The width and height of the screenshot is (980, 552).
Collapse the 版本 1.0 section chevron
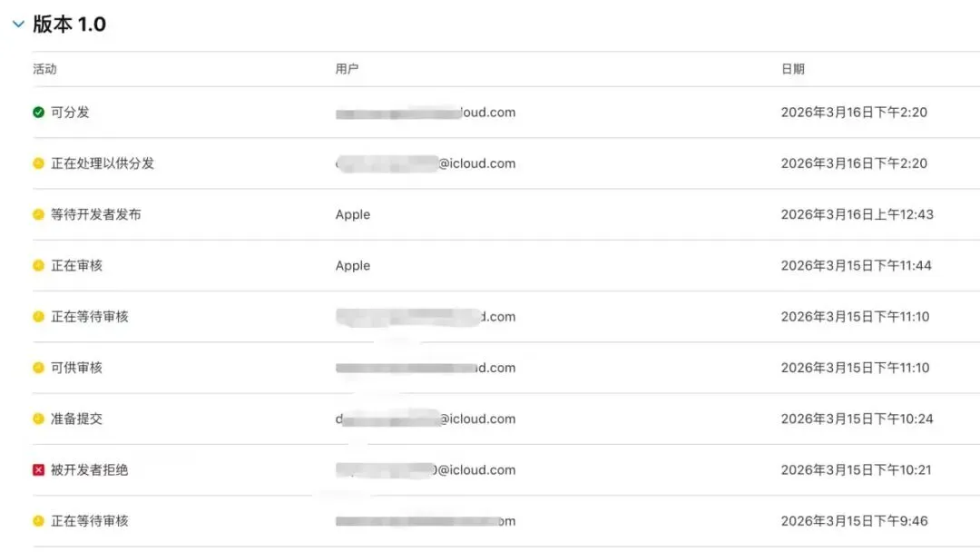coord(18,25)
